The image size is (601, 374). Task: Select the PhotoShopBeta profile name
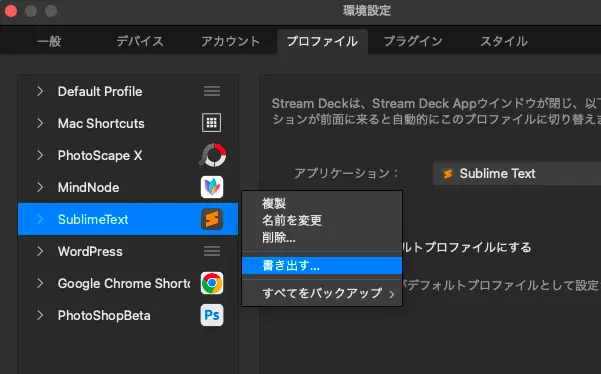coord(104,315)
